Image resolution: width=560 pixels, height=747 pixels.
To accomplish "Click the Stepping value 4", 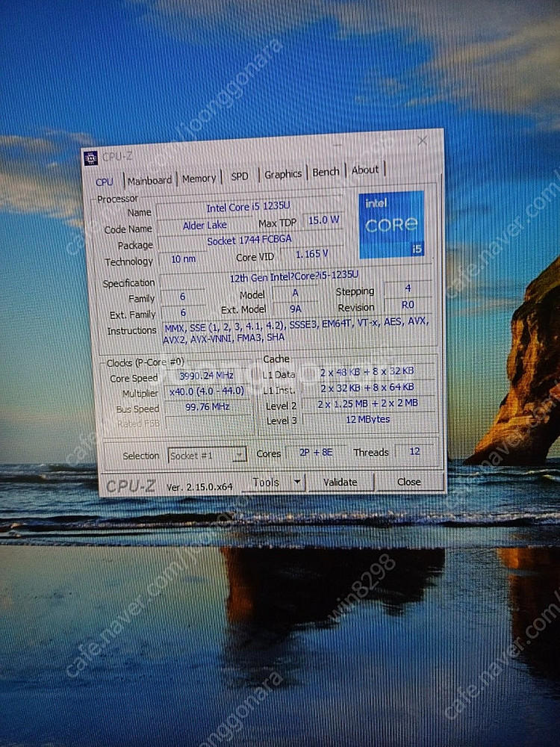I will click(408, 288).
